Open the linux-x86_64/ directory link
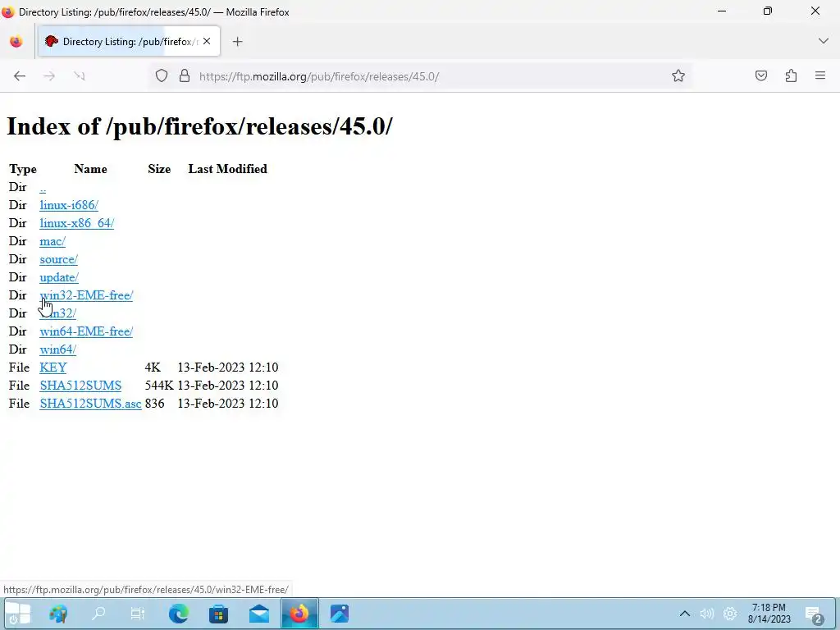Screen dimensions: 840x630 pos(76,223)
